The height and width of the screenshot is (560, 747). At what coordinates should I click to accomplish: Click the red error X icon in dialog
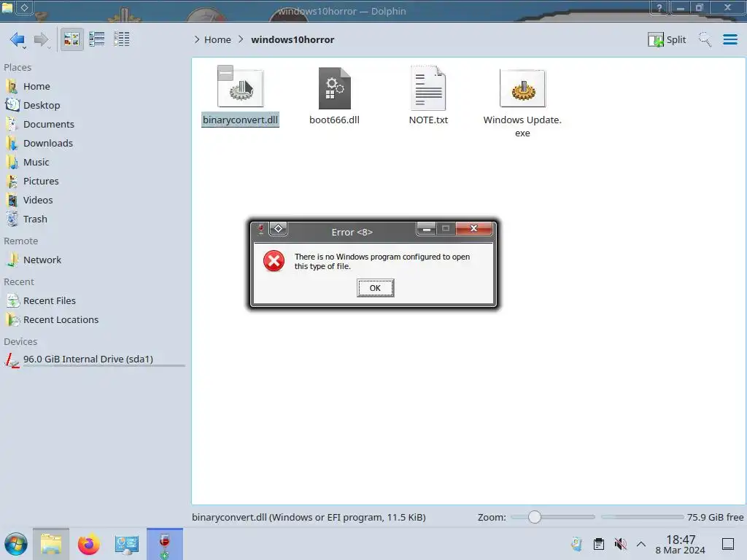(274, 261)
